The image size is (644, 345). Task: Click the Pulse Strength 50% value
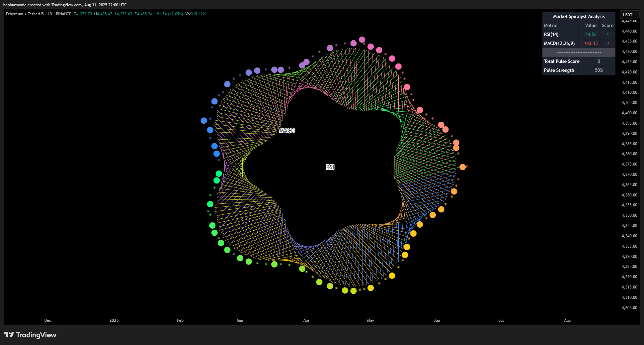(x=599, y=70)
